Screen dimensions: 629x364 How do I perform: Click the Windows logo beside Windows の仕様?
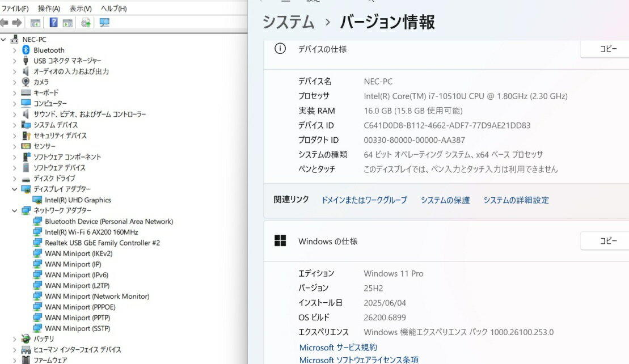tap(280, 241)
